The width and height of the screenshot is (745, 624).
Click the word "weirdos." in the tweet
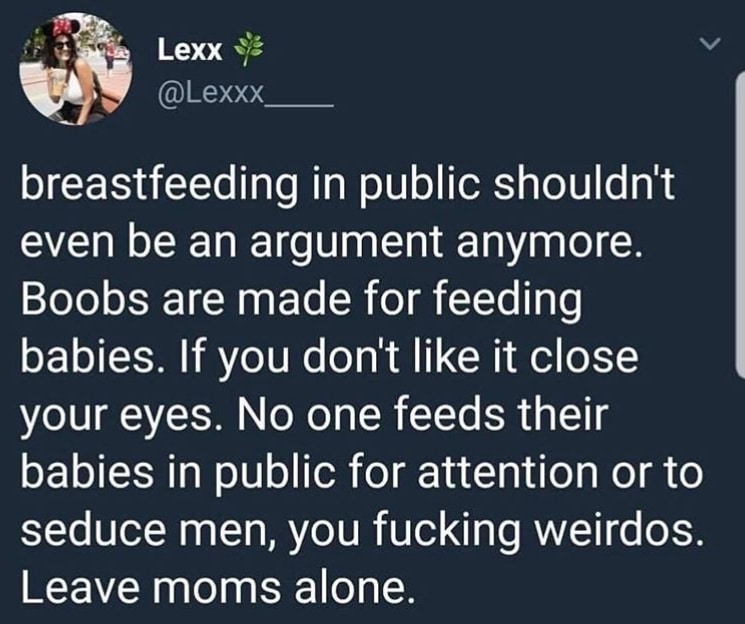[x=619, y=529]
